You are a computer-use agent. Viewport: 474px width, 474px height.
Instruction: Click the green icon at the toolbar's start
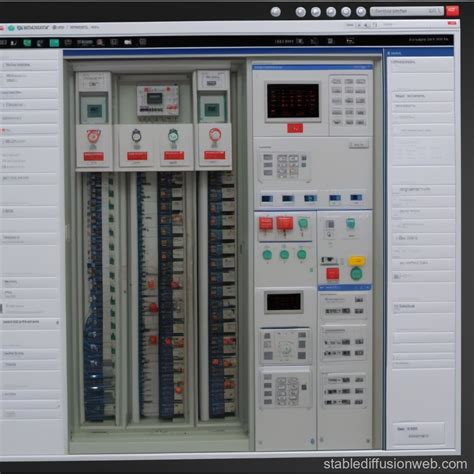27,42
